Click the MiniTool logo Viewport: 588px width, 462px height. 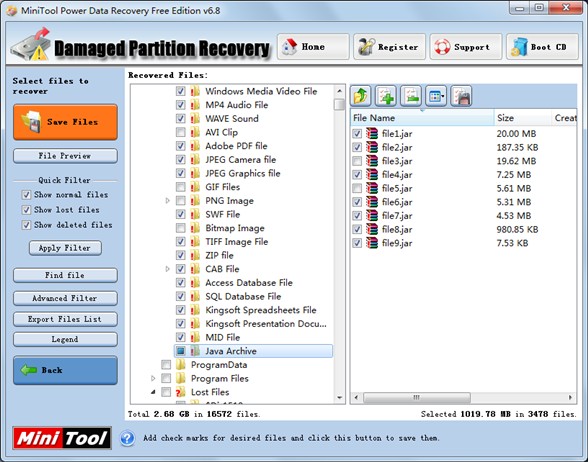point(62,438)
